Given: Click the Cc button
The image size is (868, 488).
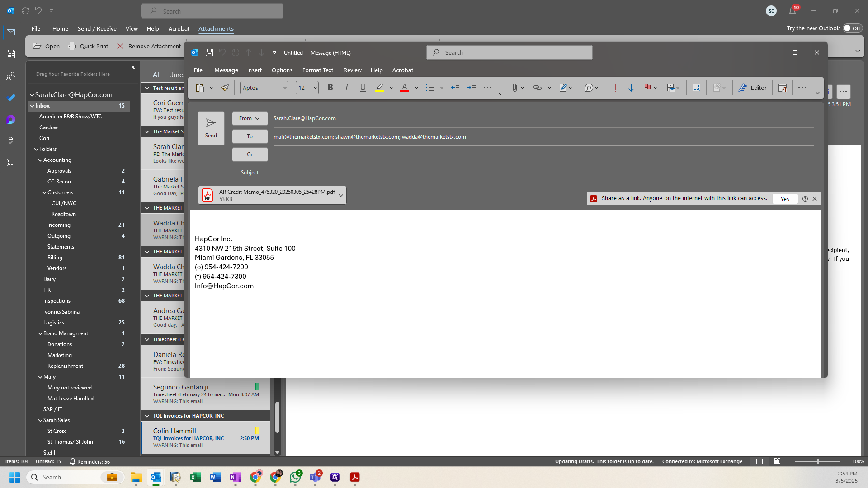Looking at the screenshot, I should pyautogui.click(x=250, y=155).
